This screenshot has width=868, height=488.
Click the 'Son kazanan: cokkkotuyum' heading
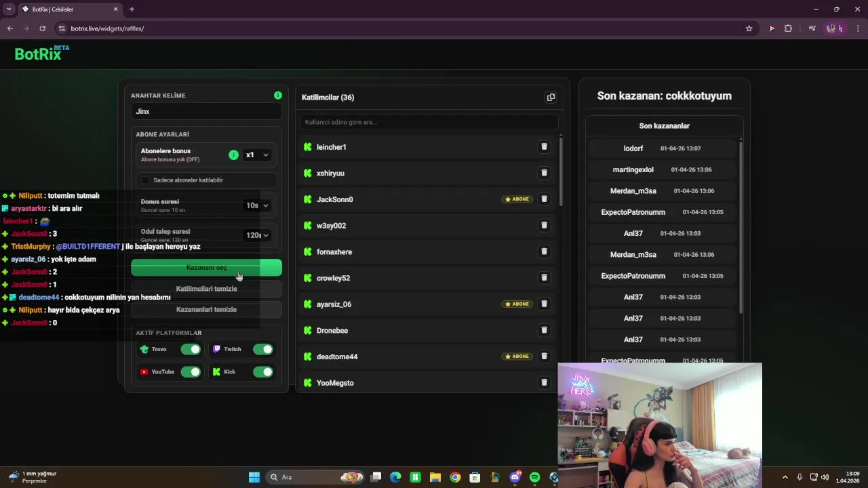(665, 96)
